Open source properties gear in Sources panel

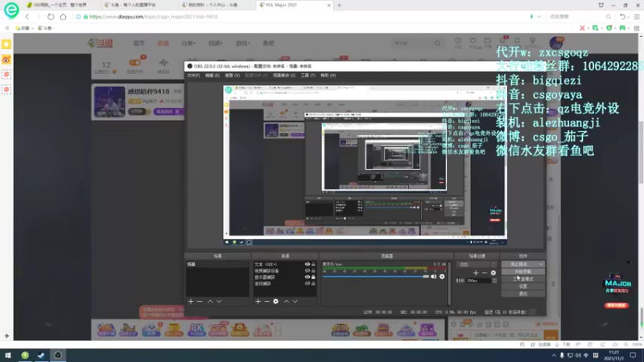(275, 301)
